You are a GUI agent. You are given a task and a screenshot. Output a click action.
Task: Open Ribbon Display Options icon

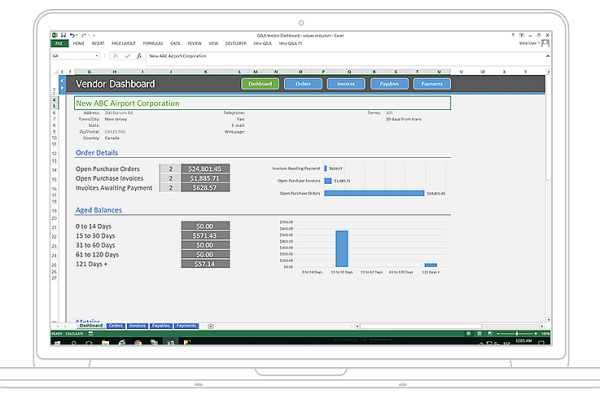pyautogui.click(x=522, y=35)
